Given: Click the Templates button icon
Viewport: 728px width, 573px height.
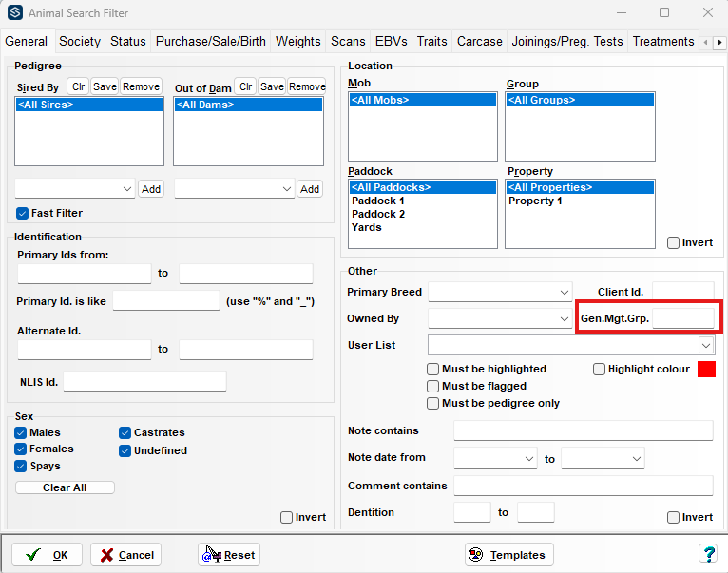Looking at the screenshot, I should (478, 555).
